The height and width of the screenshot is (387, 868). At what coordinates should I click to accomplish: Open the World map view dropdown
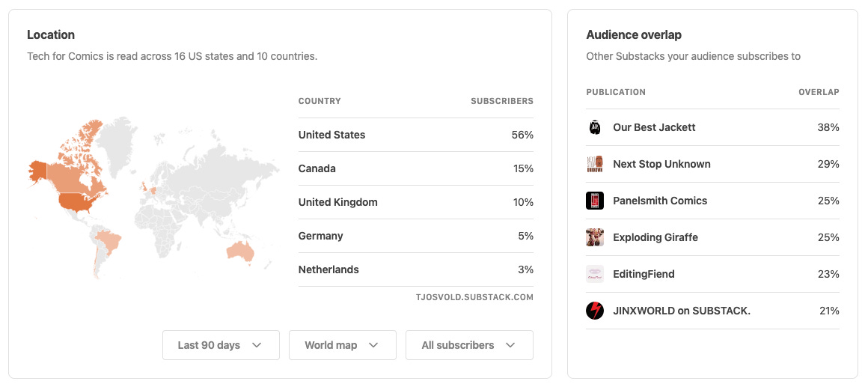(343, 345)
